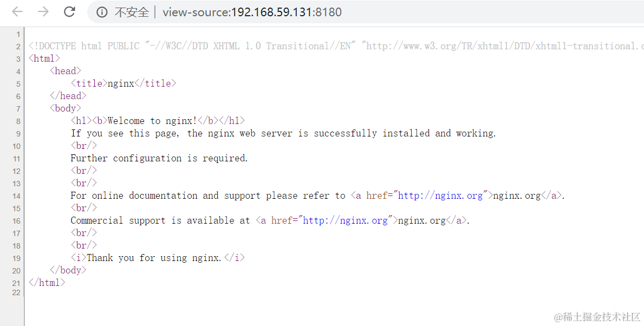This screenshot has width=644, height=326.
Task: Click the browser back arrow
Action: click(17, 11)
